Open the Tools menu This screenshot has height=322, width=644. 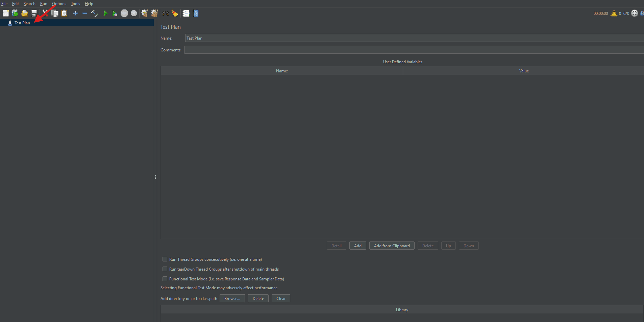click(x=75, y=4)
